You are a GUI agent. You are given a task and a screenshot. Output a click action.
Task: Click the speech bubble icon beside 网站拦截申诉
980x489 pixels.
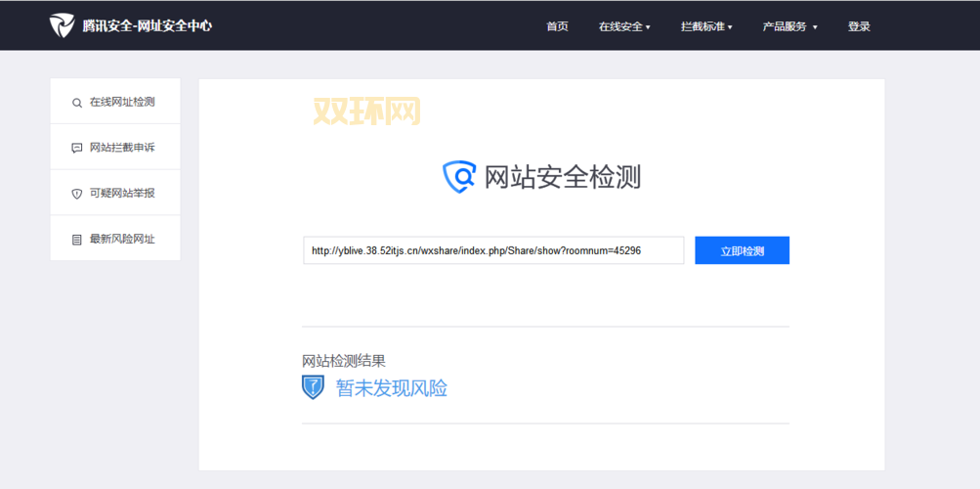(x=77, y=149)
